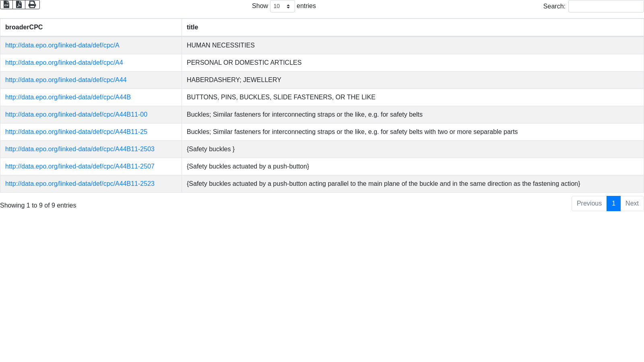Open the cpc/A4 link

click(x=64, y=63)
